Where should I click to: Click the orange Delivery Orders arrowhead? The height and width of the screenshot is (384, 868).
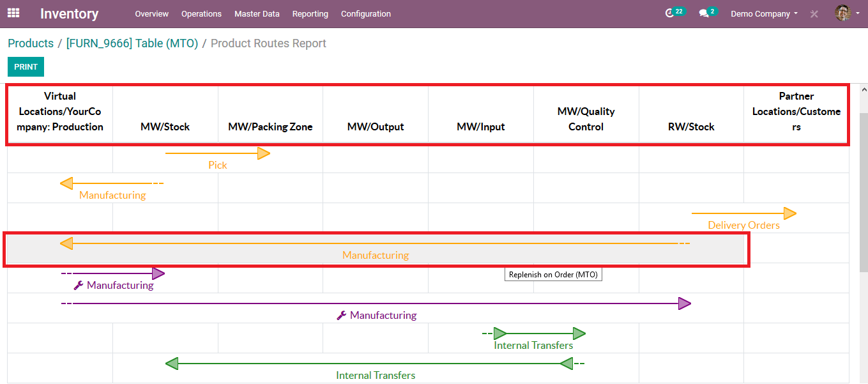pyautogui.click(x=790, y=213)
